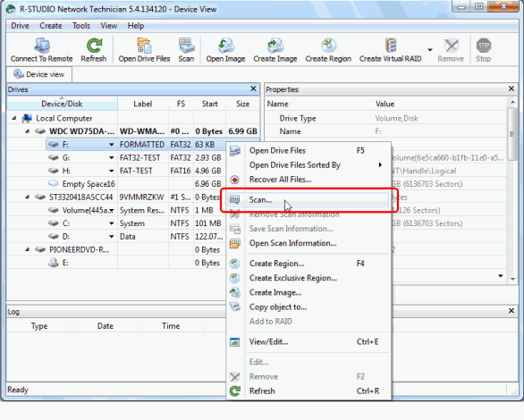Choose Create Image... in context menu

point(308,292)
